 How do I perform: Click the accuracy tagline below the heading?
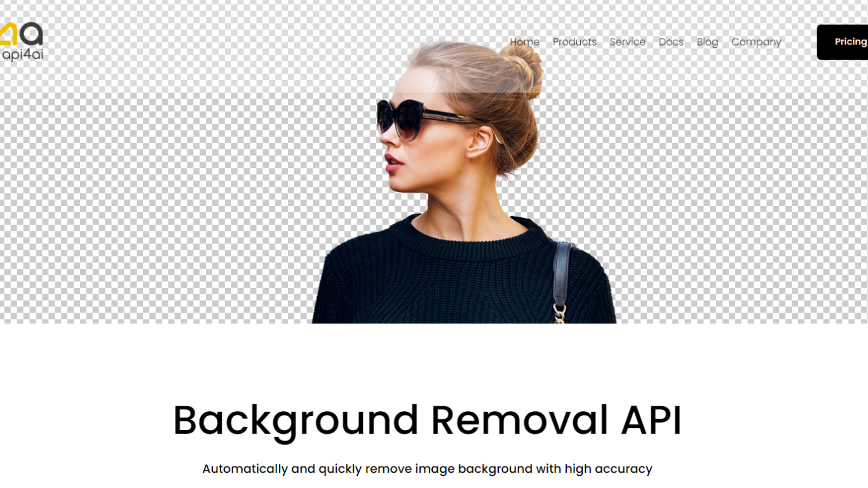426,468
